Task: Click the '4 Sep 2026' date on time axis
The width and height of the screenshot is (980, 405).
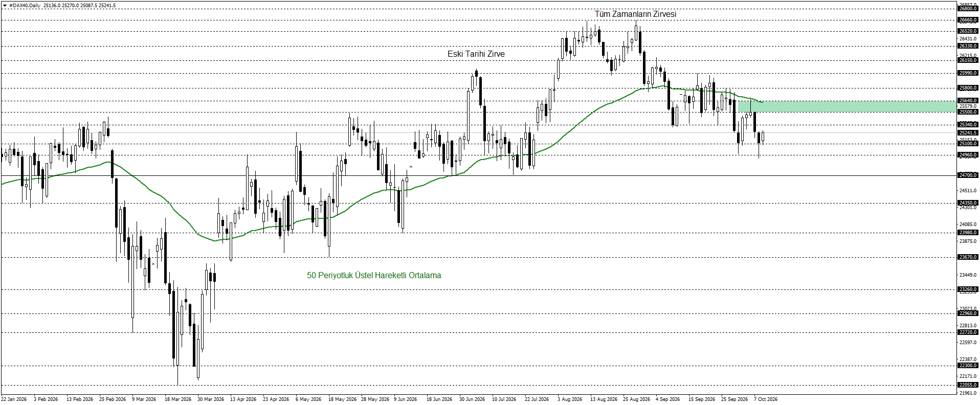Action: pyautogui.click(x=668, y=399)
